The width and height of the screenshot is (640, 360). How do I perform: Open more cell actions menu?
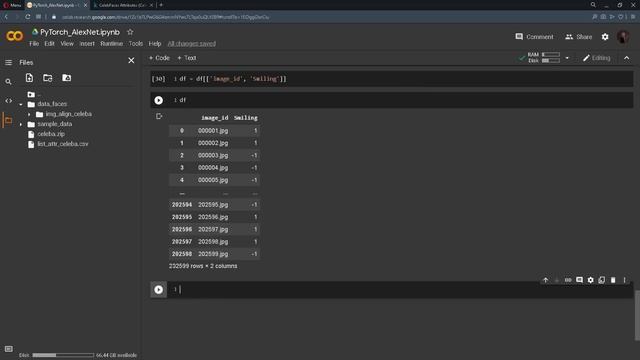point(624,280)
